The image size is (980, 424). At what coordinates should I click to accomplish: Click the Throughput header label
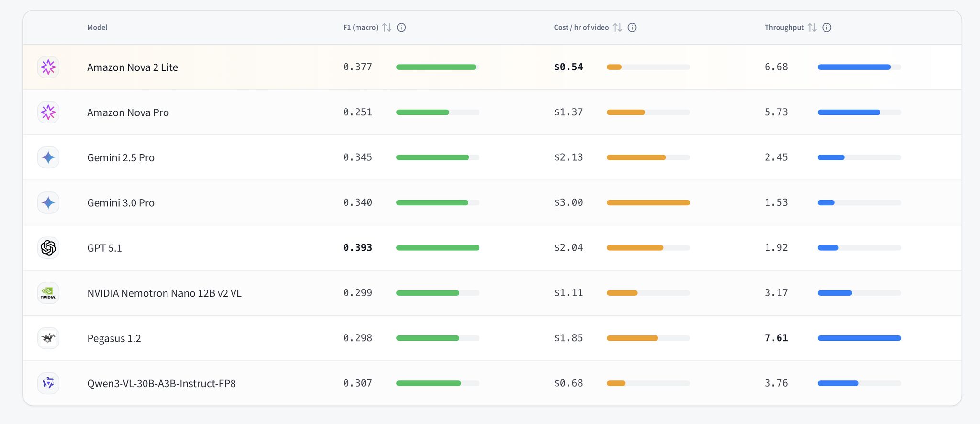[x=784, y=28]
